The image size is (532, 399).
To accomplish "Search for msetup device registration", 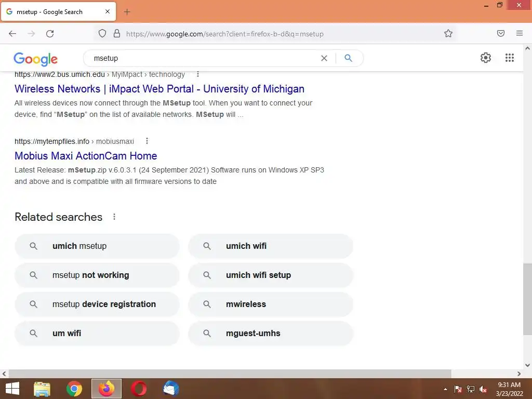I will [x=97, y=304].
